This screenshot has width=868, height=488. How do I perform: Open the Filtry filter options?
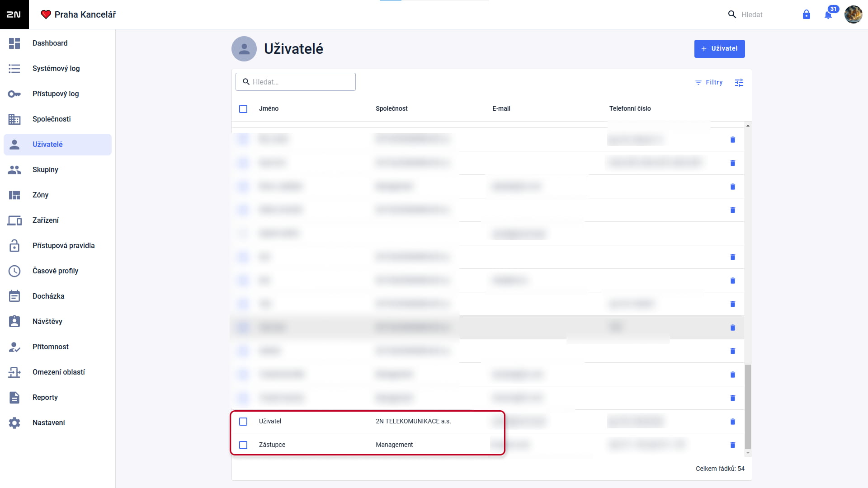(x=709, y=83)
